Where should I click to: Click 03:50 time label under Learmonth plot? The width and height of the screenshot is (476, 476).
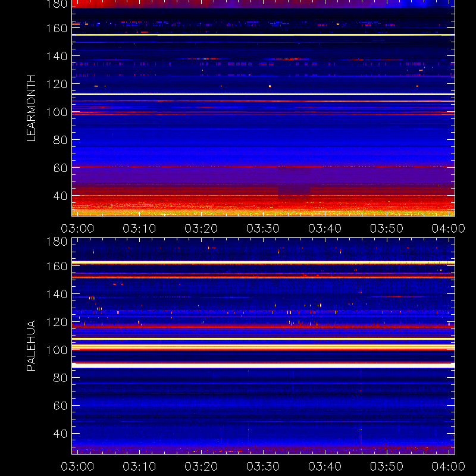387,228
